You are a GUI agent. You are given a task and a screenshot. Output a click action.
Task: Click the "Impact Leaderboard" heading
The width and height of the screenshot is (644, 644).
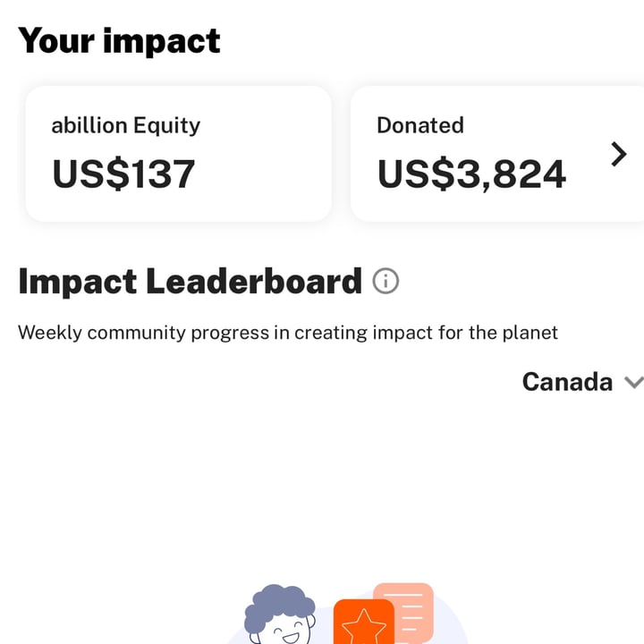(x=190, y=282)
